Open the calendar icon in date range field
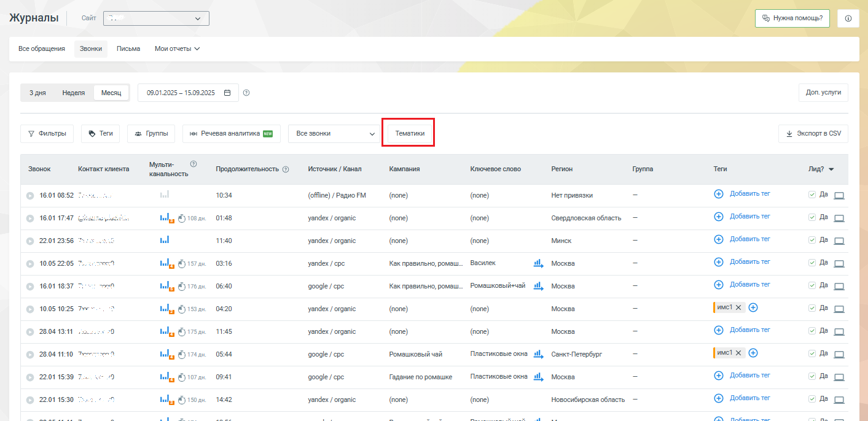The image size is (868, 421). (x=227, y=93)
